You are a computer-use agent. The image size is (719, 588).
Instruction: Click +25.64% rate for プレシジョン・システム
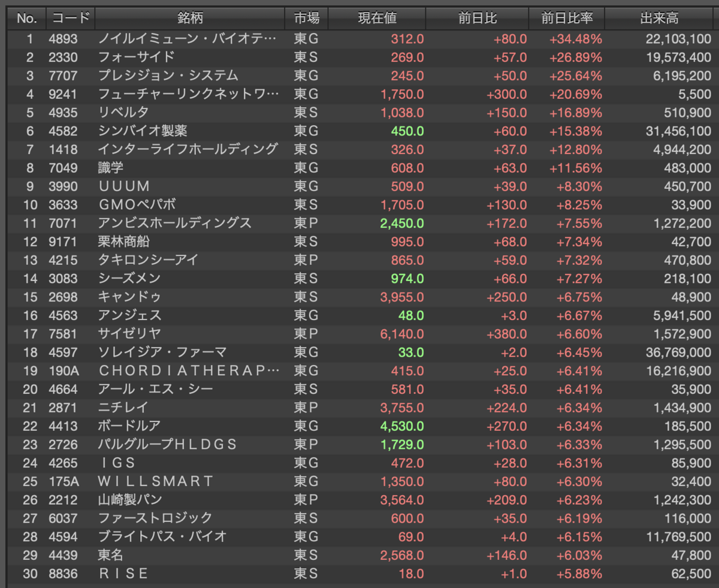(576, 76)
